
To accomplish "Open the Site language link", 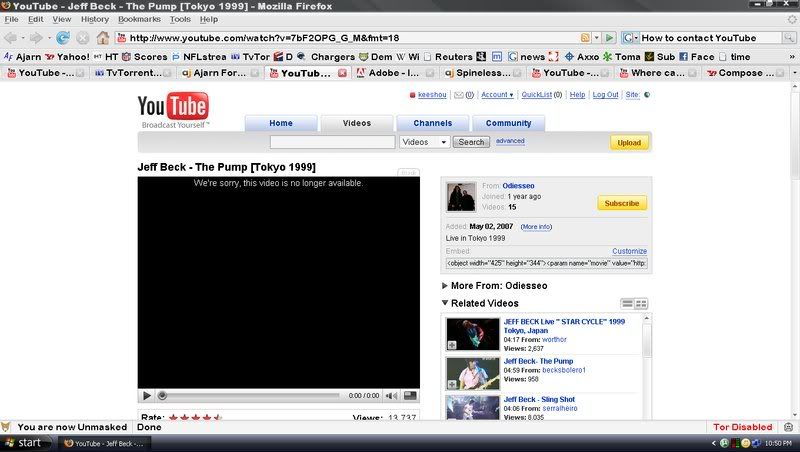I will tap(633, 95).
